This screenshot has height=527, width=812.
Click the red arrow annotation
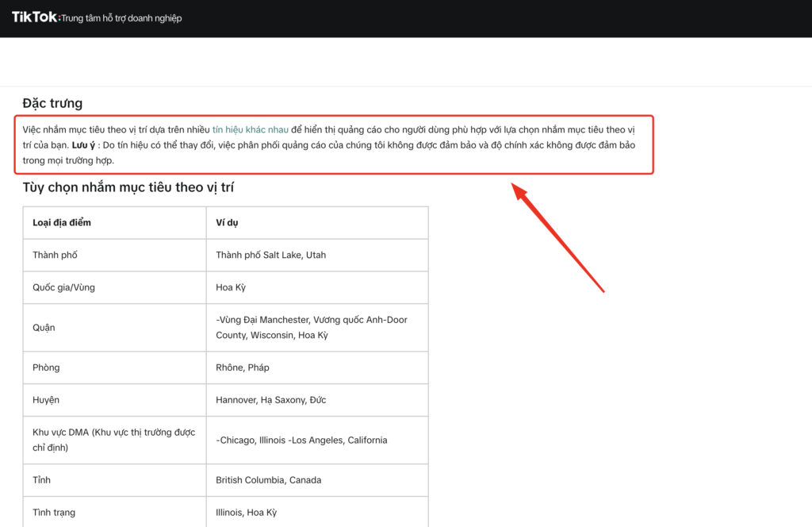click(557, 237)
